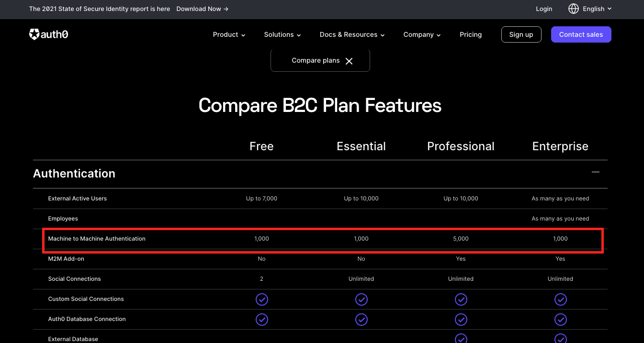The height and width of the screenshot is (343, 644).
Task: Click Professional plan Custom Social Connections checkmark
Action: pyautogui.click(x=461, y=299)
